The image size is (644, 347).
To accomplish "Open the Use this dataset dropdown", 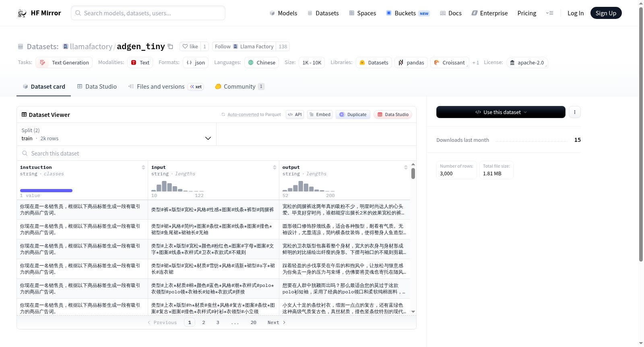I will [501, 112].
